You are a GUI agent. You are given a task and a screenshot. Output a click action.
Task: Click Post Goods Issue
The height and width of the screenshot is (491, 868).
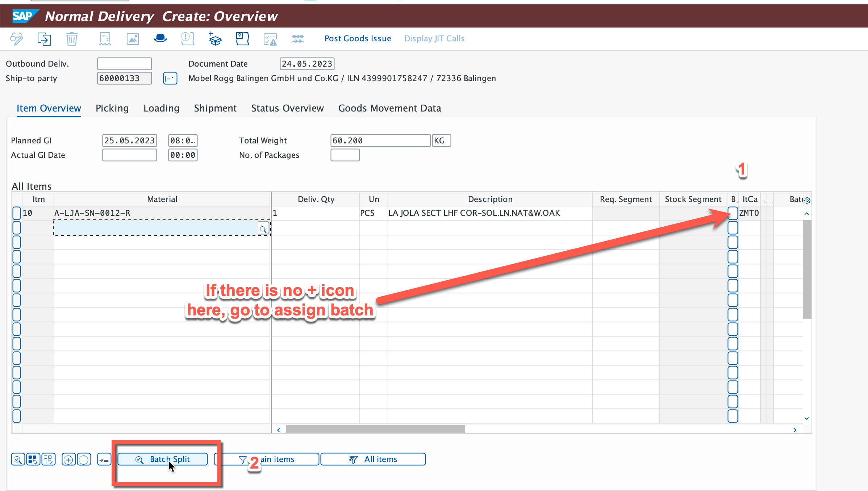[x=358, y=38]
